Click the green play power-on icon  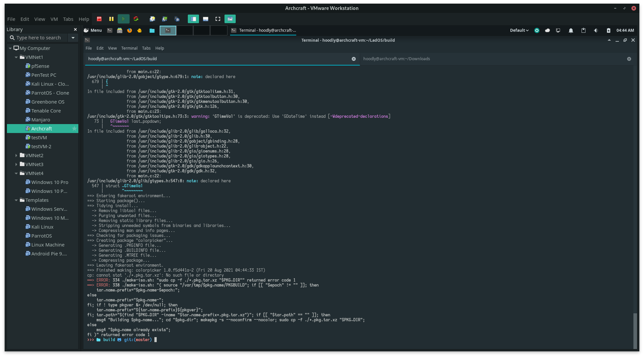pos(124,19)
